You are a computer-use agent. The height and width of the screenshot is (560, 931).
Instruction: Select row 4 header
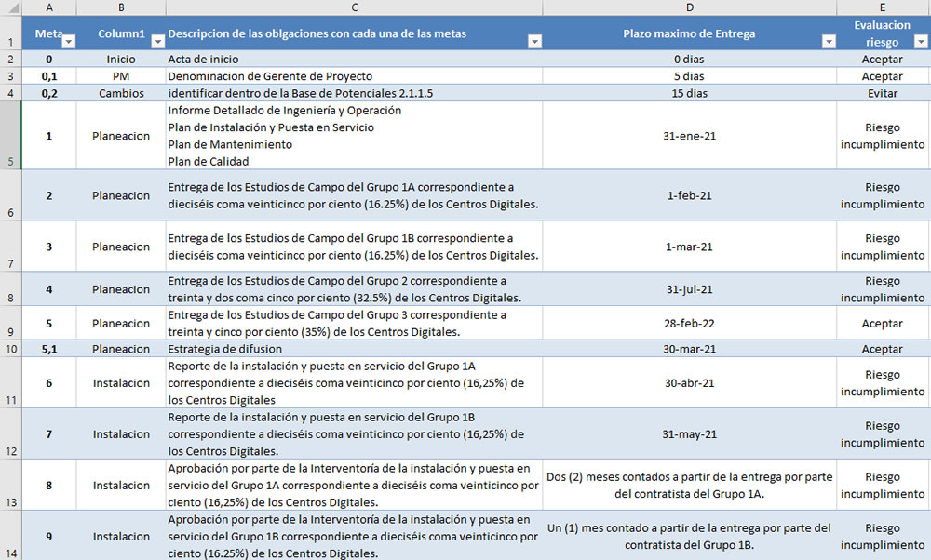pos(10,93)
